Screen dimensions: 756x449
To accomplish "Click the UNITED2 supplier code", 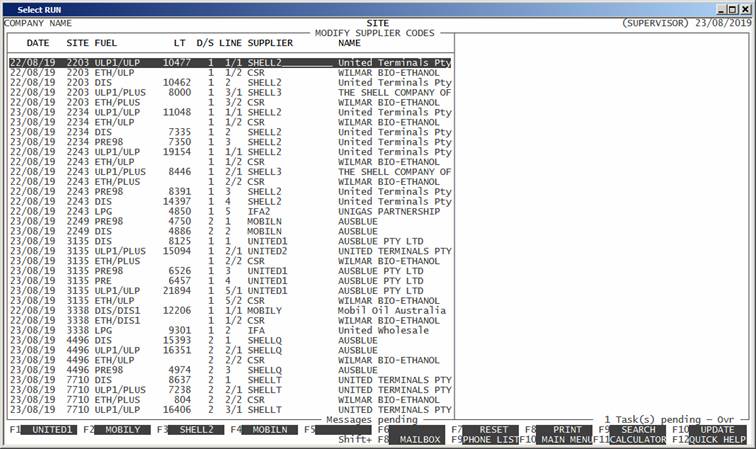I will point(267,251).
